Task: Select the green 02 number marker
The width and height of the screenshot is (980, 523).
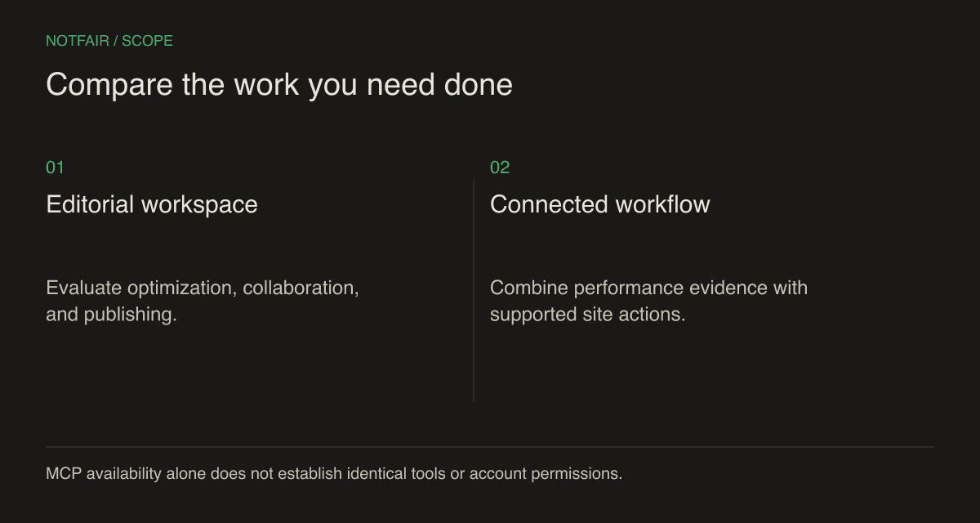Action: (x=500, y=168)
